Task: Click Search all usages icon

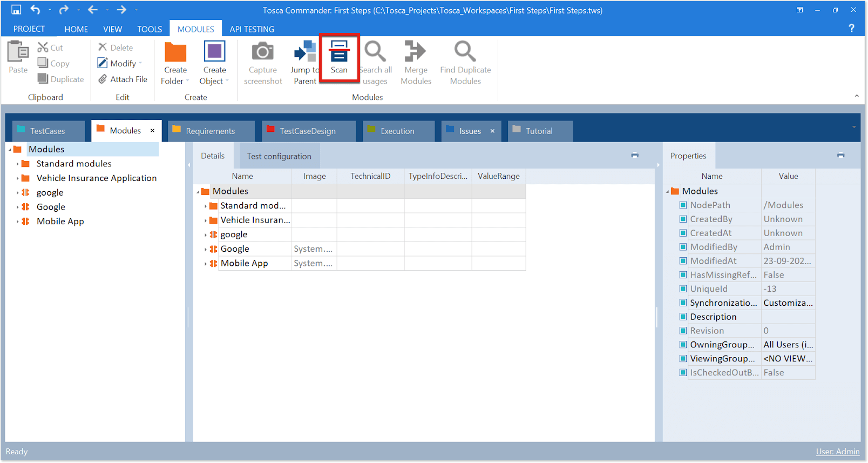Action: tap(375, 52)
